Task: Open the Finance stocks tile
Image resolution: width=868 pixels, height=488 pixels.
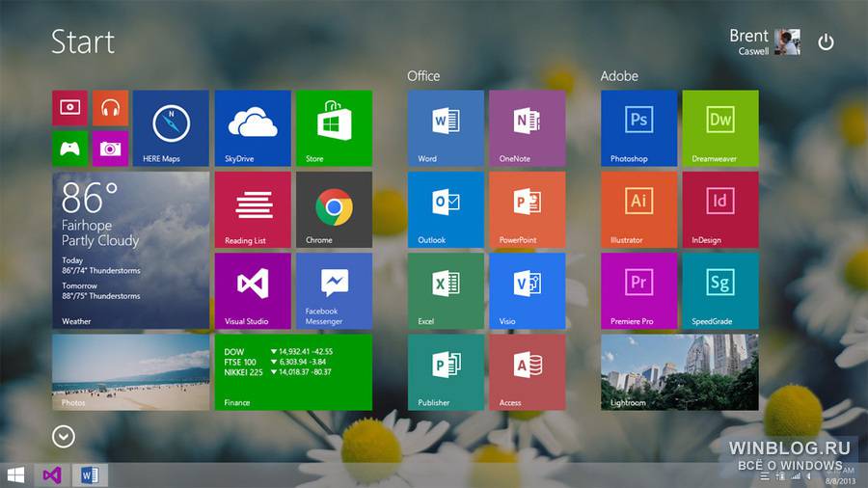Action: point(293,372)
